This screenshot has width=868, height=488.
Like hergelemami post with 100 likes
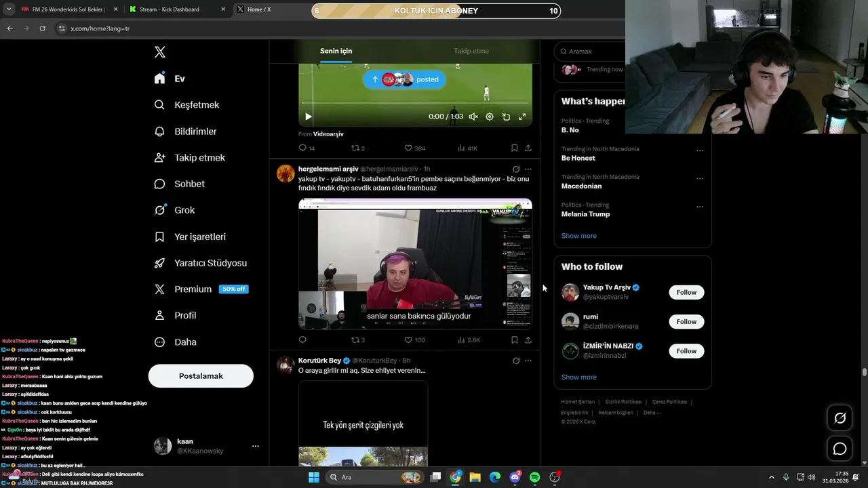(414, 340)
